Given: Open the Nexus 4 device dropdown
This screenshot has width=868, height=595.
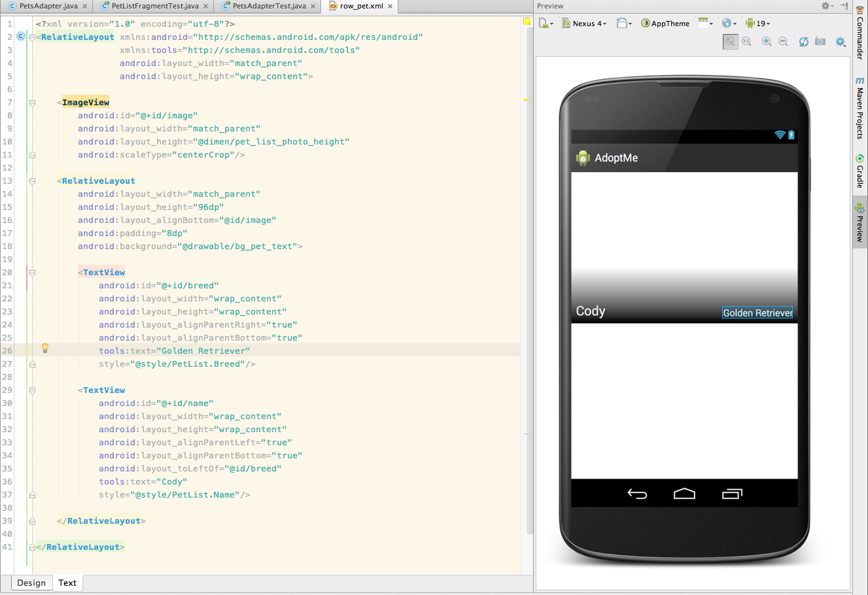Looking at the screenshot, I should tap(585, 24).
